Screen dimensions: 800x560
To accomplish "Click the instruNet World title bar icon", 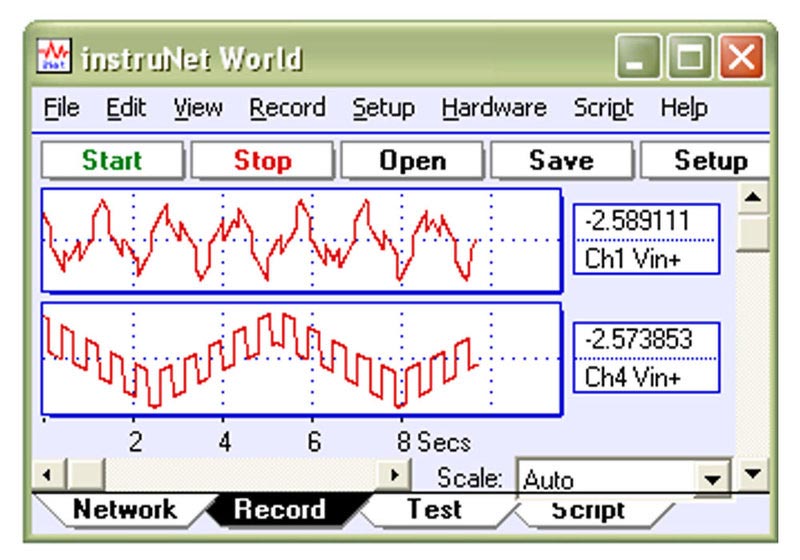I will click(x=54, y=56).
